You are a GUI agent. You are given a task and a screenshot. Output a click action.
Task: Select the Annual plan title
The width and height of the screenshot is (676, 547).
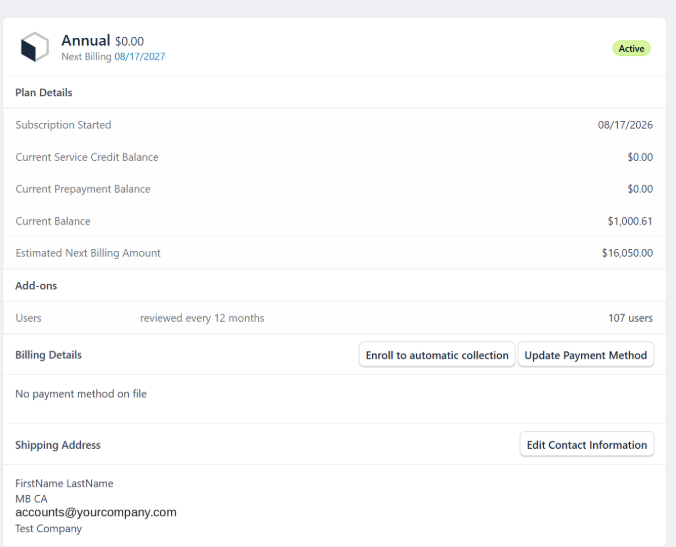(86, 41)
